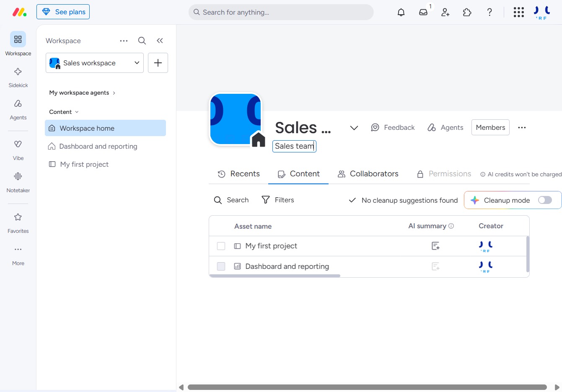
Task: Click the See plans button
Action: click(63, 12)
